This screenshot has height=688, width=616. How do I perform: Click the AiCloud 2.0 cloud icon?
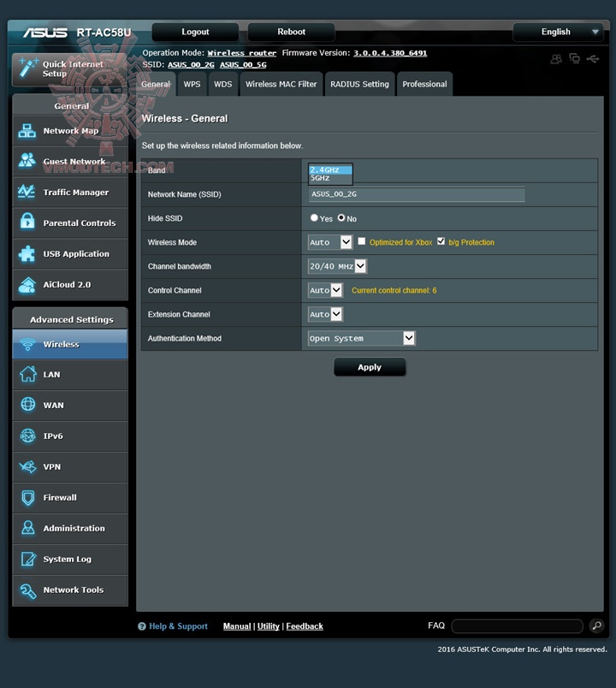(x=27, y=285)
